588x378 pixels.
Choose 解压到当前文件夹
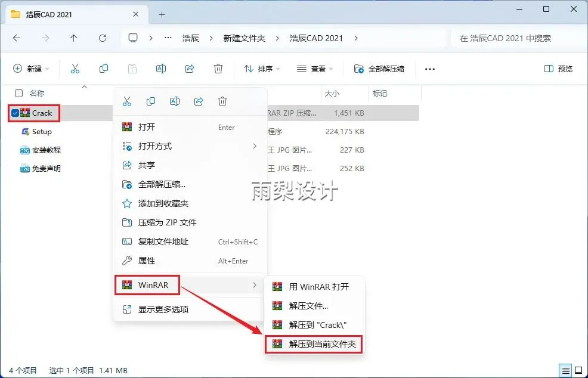pyautogui.click(x=314, y=344)
